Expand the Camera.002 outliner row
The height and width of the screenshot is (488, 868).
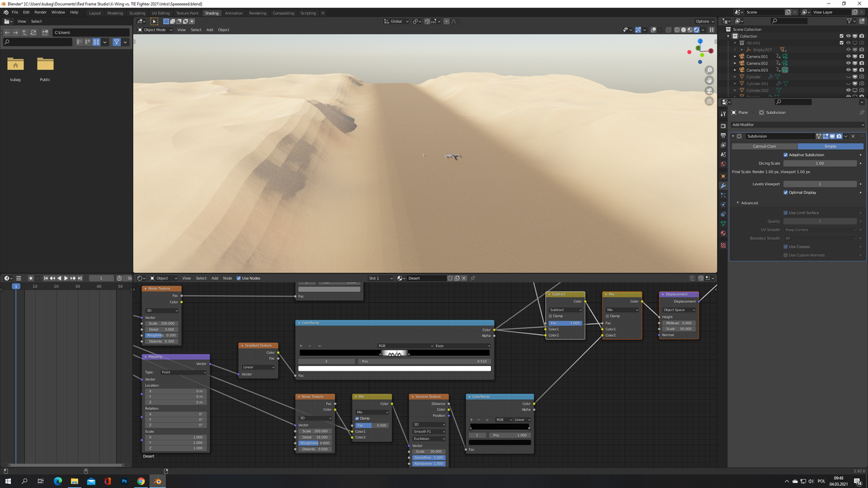point(735,63)
